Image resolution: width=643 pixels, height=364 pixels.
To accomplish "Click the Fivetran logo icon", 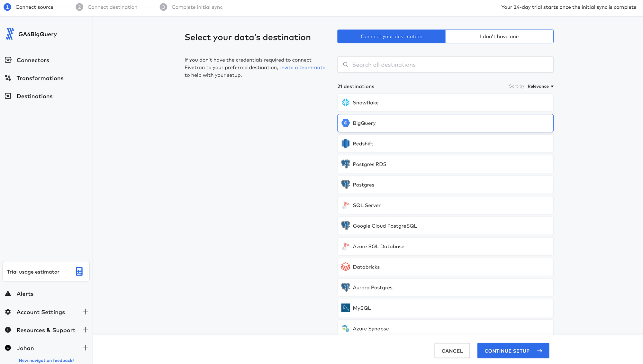I will [10, 34].
